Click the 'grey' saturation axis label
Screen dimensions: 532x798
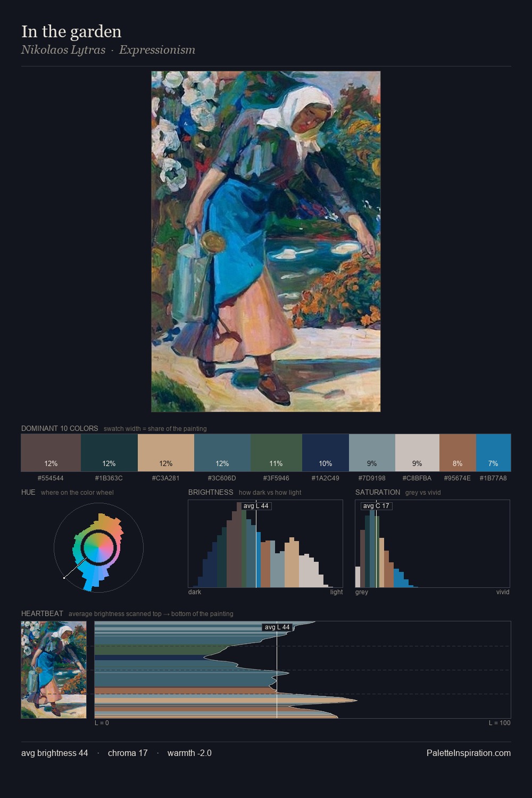pos(362,592)
